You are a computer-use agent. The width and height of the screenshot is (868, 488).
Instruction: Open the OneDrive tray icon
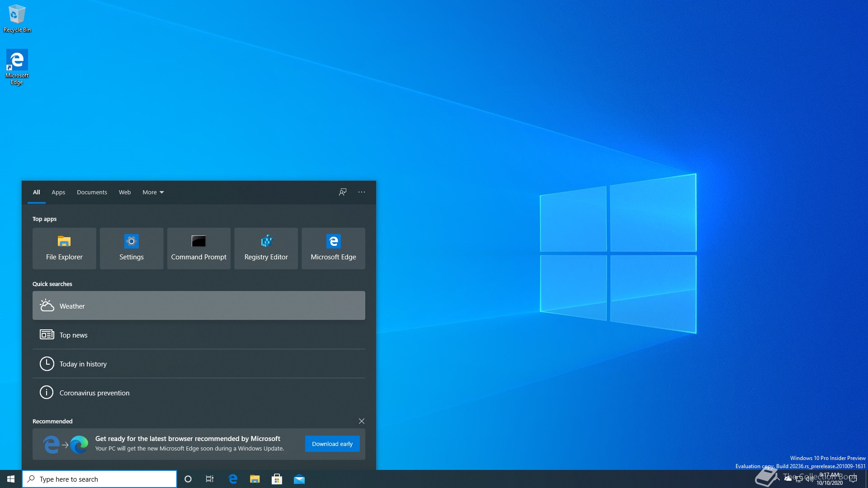[788, 479]
